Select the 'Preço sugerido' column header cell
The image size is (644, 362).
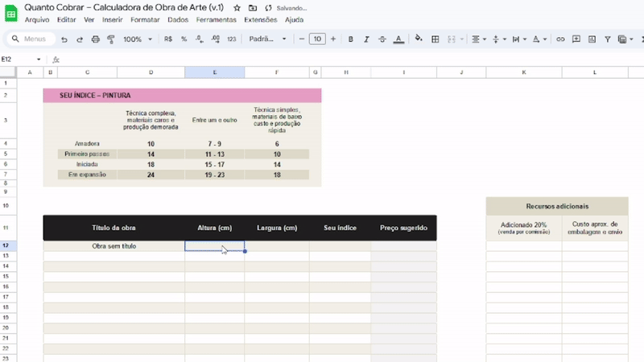point(403,228)
